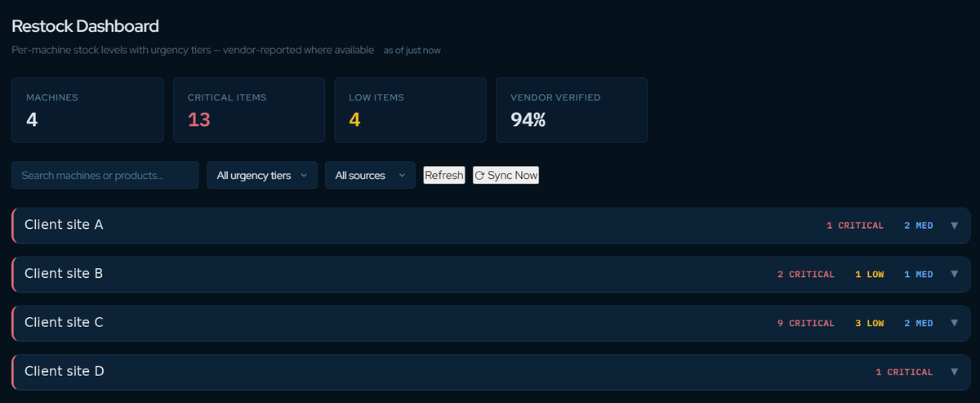Viewport: 980px width, 403px height.
Task: Open the All urgency tiers dropdown
Action: [x=262, y=175]
